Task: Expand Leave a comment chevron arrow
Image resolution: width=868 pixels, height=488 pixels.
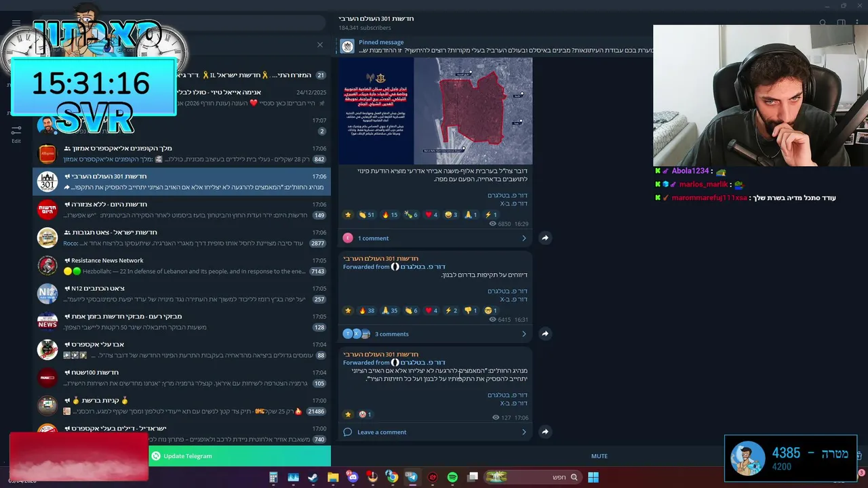Action: 524,432
